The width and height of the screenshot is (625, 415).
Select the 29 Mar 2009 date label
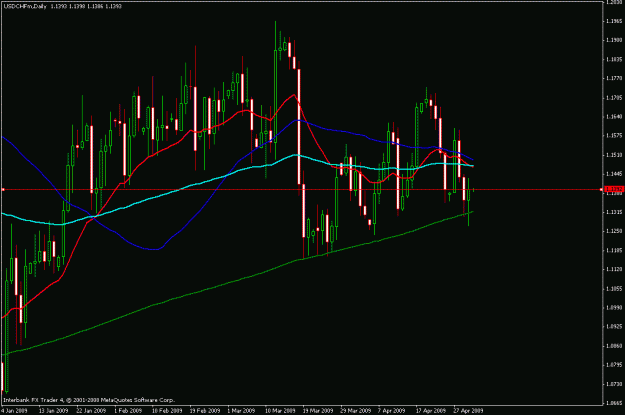pos(356,410)
